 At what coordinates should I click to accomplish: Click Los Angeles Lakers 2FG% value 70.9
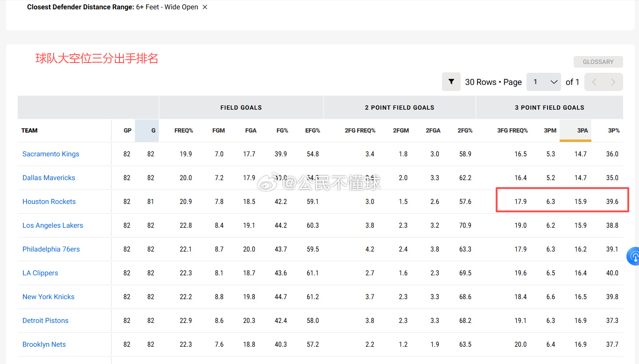click(x=465, y=225)
